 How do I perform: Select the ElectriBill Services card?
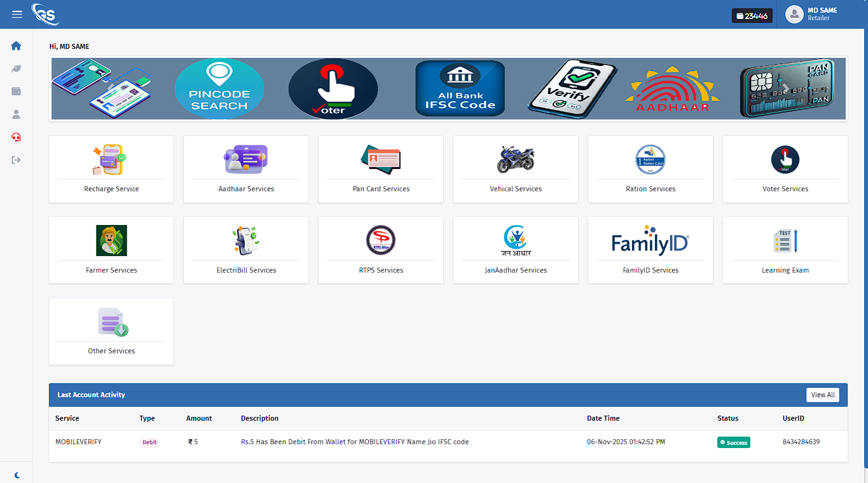point(246,250)
